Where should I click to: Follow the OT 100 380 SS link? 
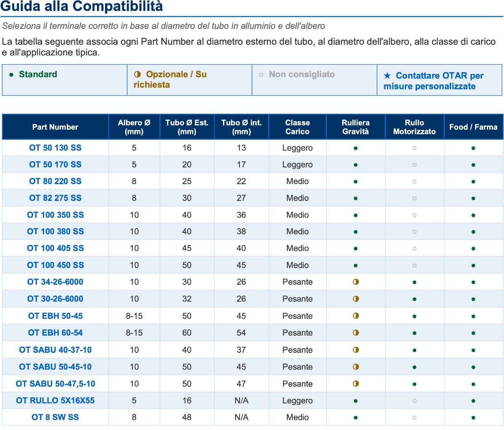[55, 231]
